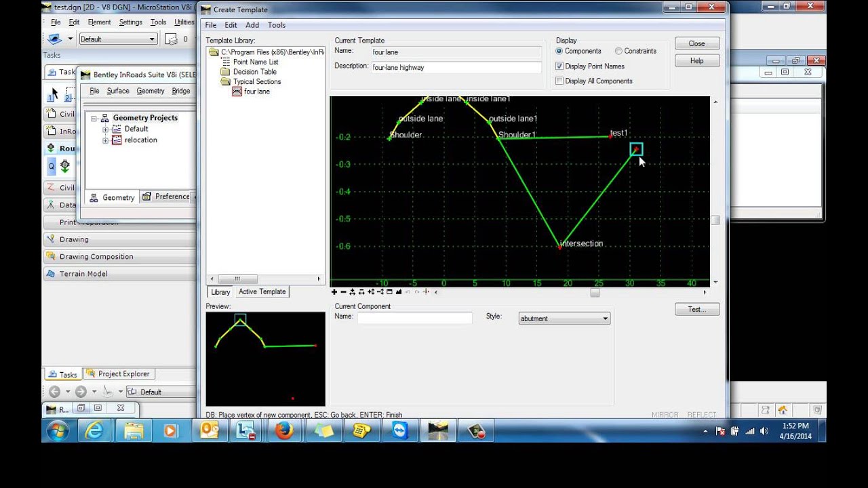Collapse the Geometry Projects tree node
The height and width of the screenshot is (488, 868).
coord(94,118)
